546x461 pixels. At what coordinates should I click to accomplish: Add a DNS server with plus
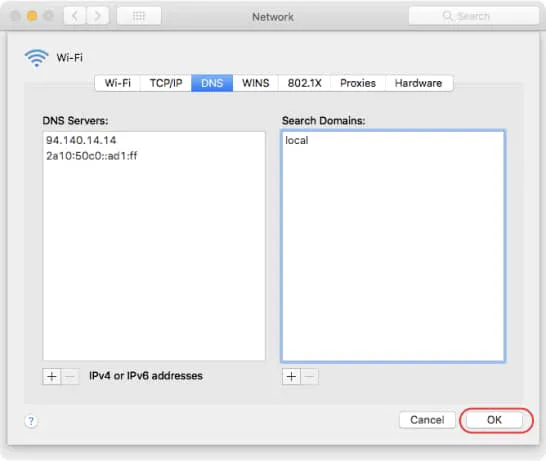(x=52, y=376)
